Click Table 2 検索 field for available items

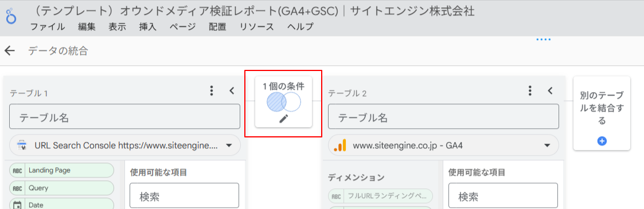pos(503,195)
